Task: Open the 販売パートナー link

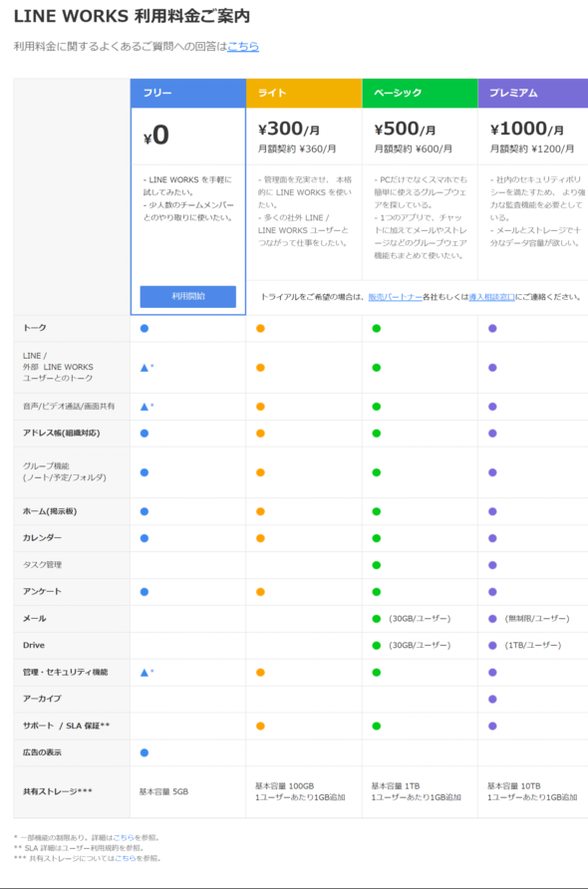Action: 396,297
